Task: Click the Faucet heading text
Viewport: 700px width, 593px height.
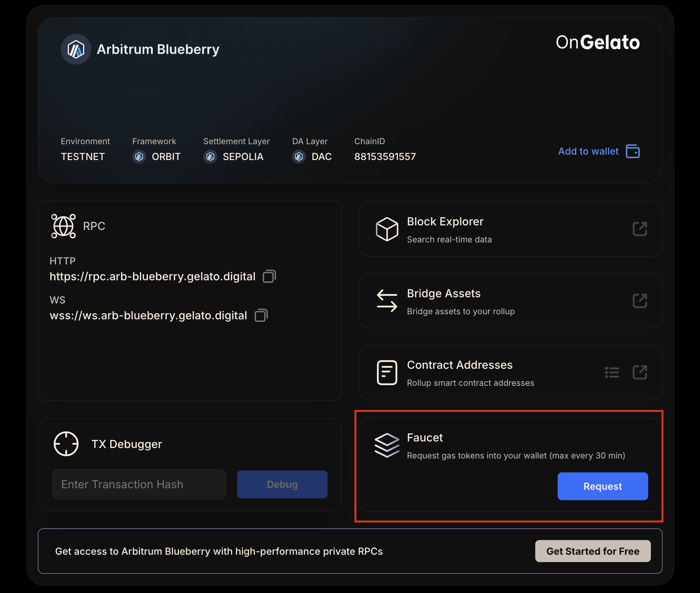Action: pyautogui.click(x=425, y=438)
